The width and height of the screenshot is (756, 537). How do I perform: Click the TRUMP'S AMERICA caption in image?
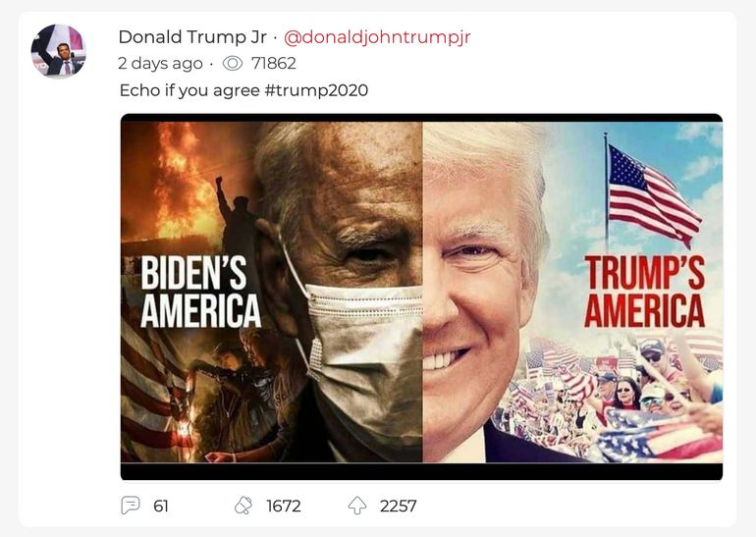pos(645,292)
